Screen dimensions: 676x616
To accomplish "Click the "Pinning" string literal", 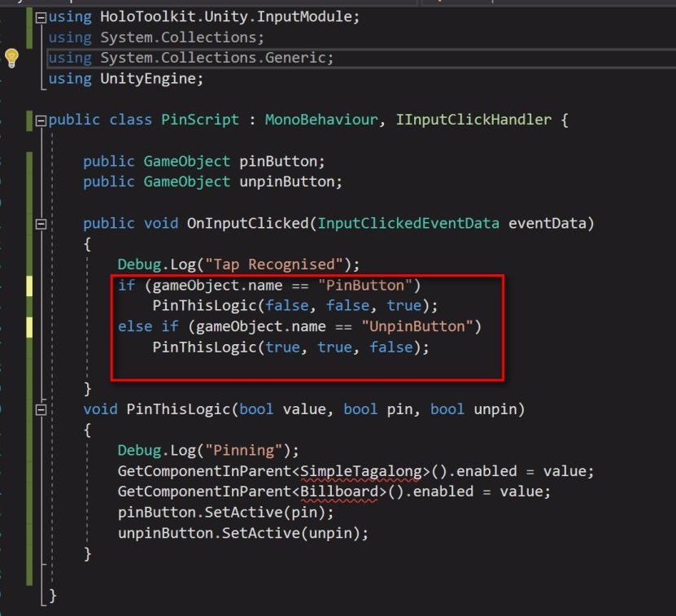I will (x=243, y=451).
